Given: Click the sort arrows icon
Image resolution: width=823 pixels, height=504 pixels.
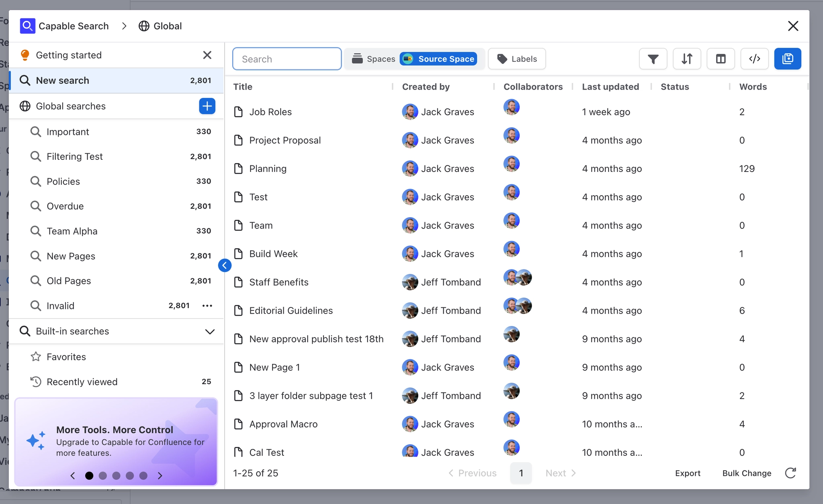Looking at the screenshot, I should point(687,59).
